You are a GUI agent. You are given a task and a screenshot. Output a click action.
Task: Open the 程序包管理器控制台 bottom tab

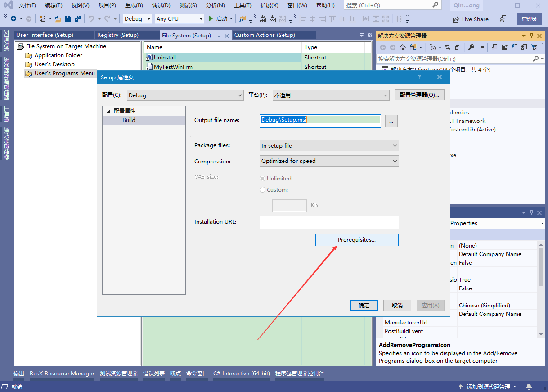tap(300, 374)
